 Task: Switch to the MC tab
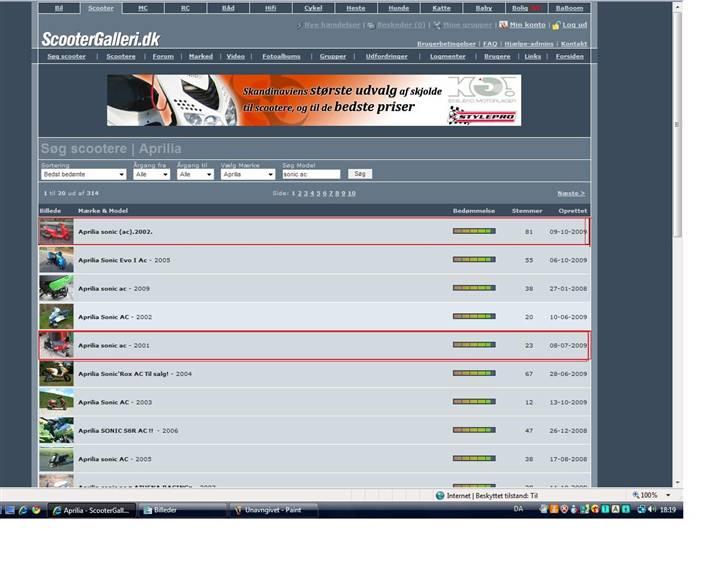143,8
